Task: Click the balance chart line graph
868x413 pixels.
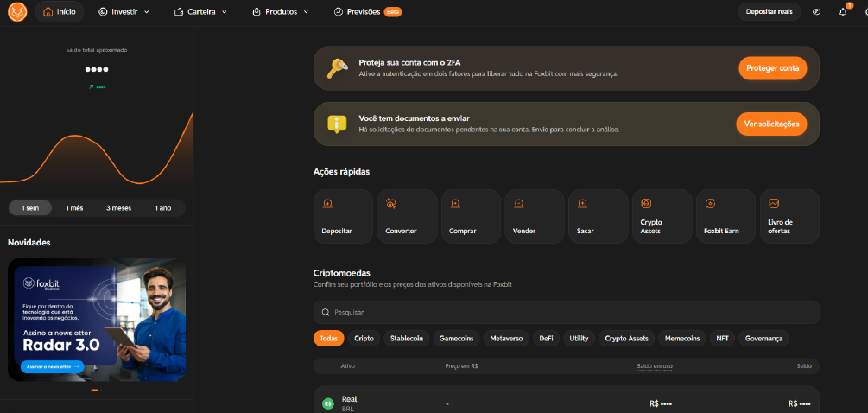Action: 97,147
